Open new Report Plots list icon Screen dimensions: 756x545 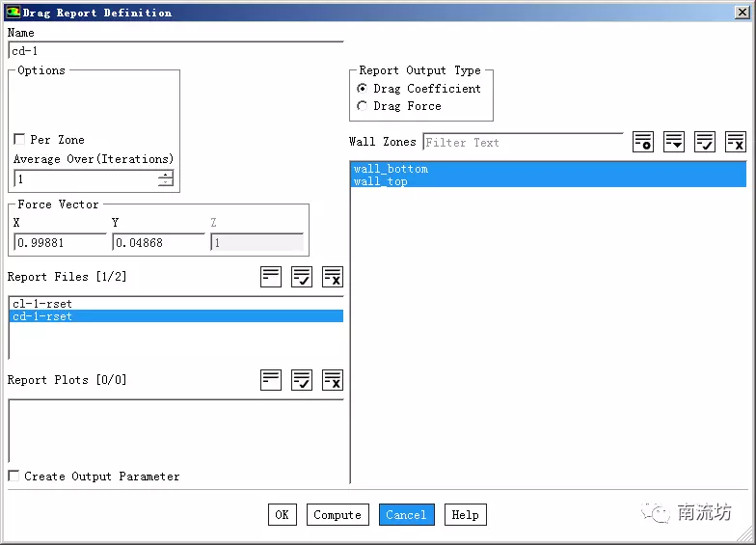(x=271, y=380)
